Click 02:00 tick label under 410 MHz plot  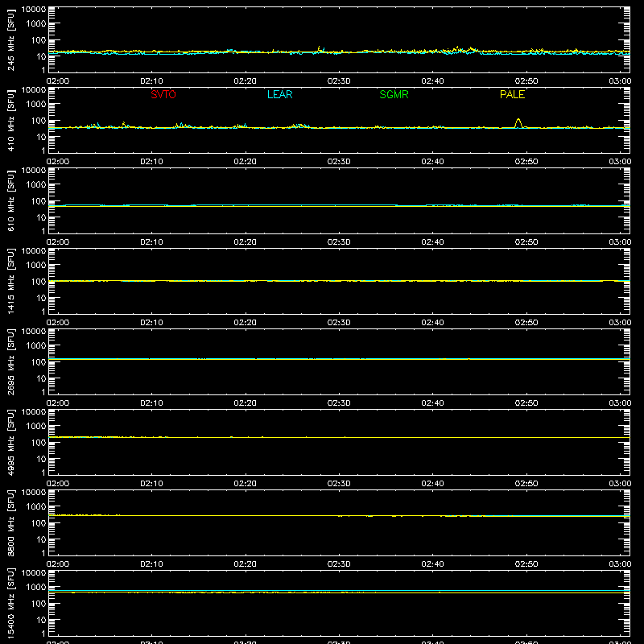pyautogui.click(x=58, y=162)
